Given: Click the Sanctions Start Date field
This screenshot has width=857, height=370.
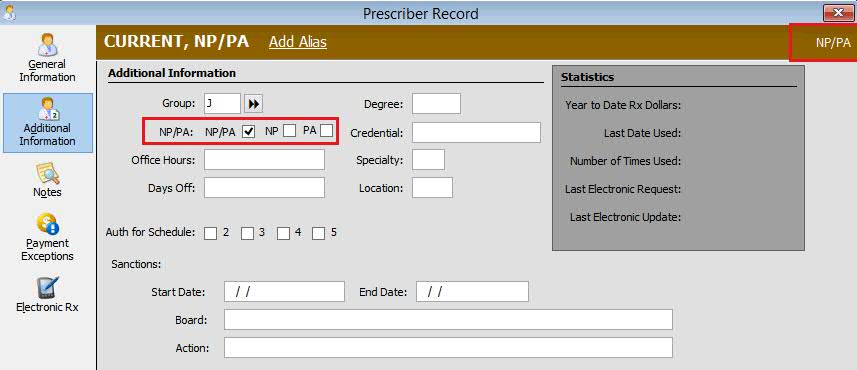Looking at the screenshot, I should pos(284,291).
